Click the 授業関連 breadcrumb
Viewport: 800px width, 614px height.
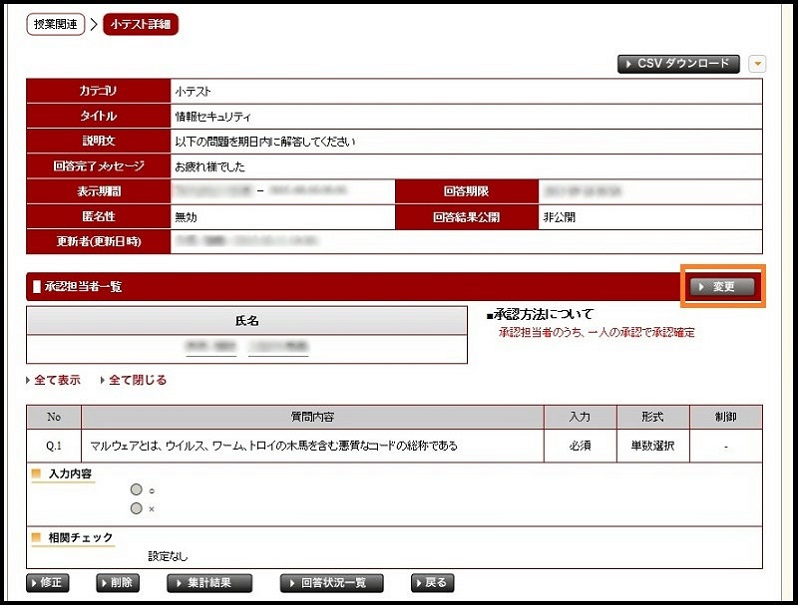55,24
